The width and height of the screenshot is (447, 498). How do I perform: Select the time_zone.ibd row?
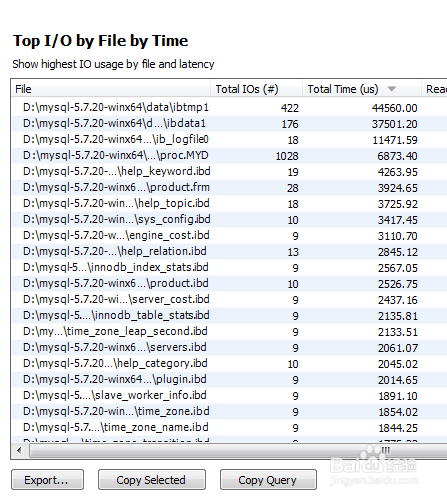(229, 412)
